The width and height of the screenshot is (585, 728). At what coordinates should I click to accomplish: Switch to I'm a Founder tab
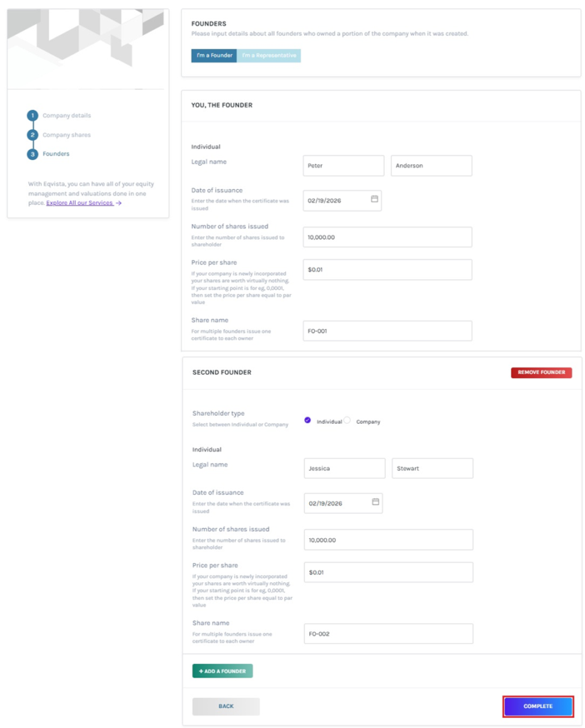click(x=214, y=55)
